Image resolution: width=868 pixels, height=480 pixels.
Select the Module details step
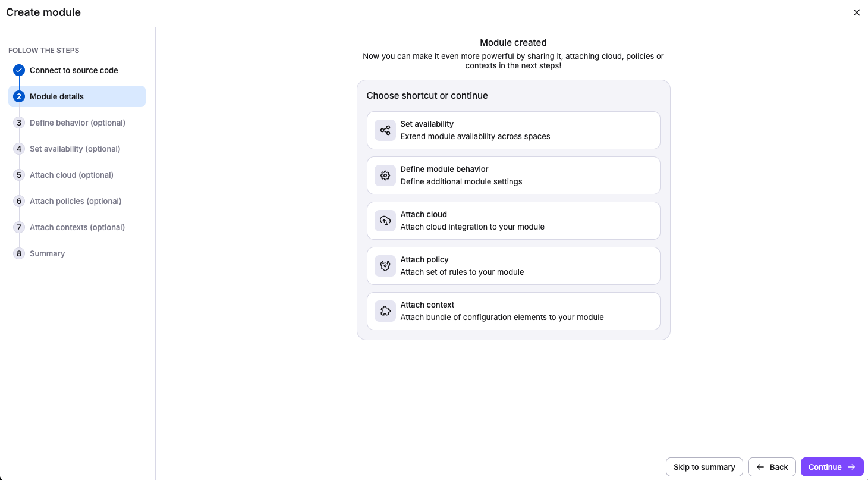[57, 96]
